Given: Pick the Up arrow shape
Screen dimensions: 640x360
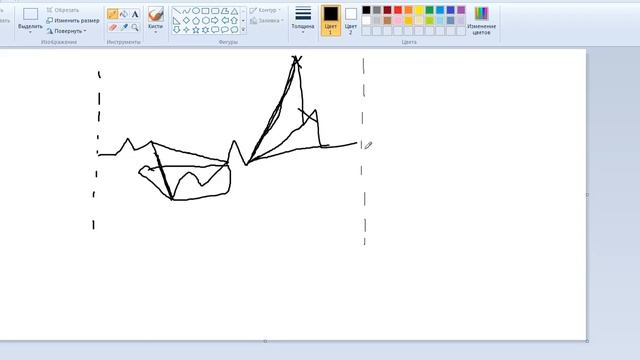Looking at the screenshot, I should point(234,20).
